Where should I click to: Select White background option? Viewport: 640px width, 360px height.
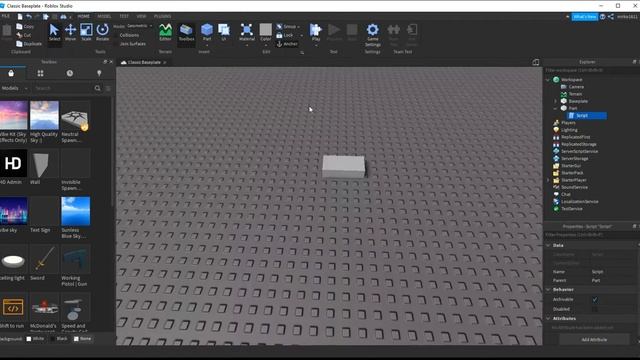[36, 339]
